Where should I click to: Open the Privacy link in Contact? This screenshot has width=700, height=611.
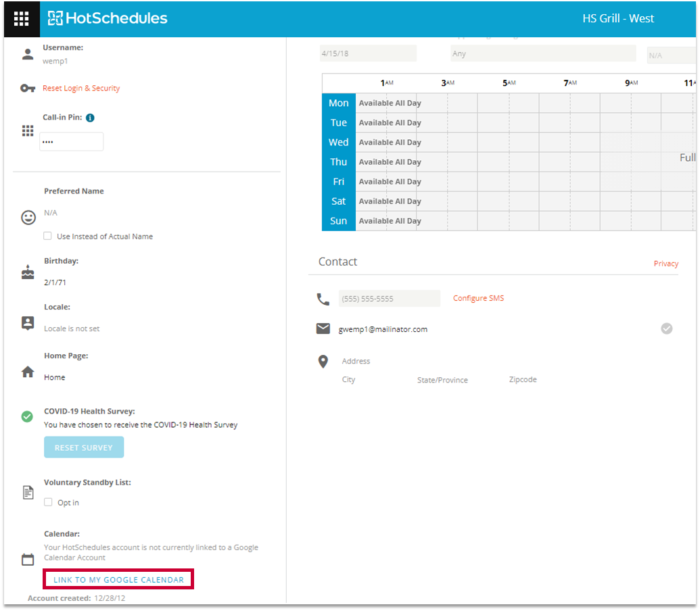coord(666,264)
